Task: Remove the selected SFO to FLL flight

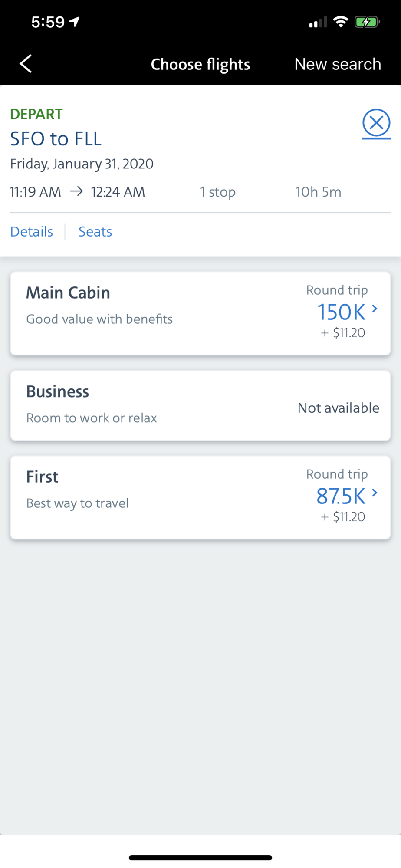Action: [x=376, y=123]
